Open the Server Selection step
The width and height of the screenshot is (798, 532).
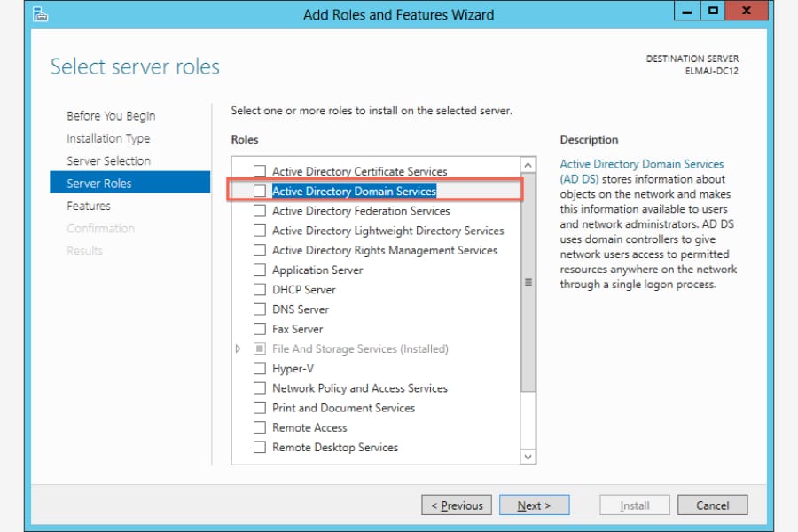[108, 160]
